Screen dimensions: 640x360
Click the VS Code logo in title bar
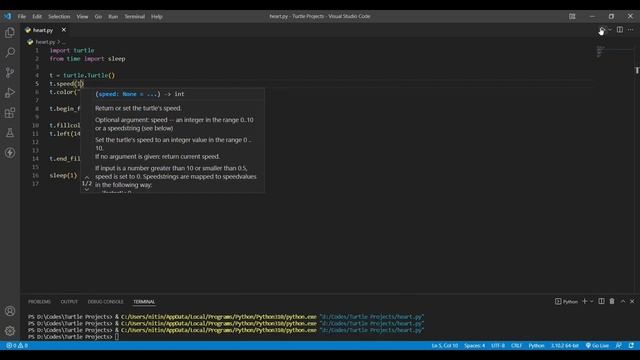(x=7, y=16)
